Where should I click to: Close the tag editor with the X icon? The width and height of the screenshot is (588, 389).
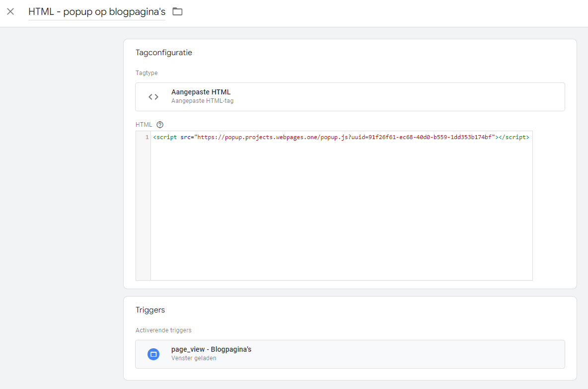10,11
